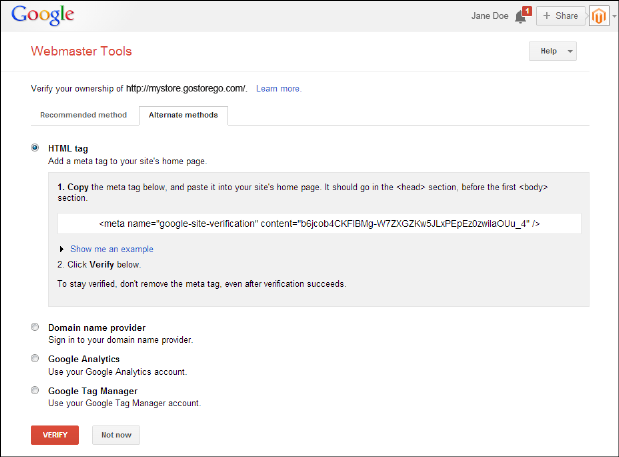Viewport: 619px width, 457px height.
Task: Choose the Google Tag Manager radio button
Action: pos(36,390)
